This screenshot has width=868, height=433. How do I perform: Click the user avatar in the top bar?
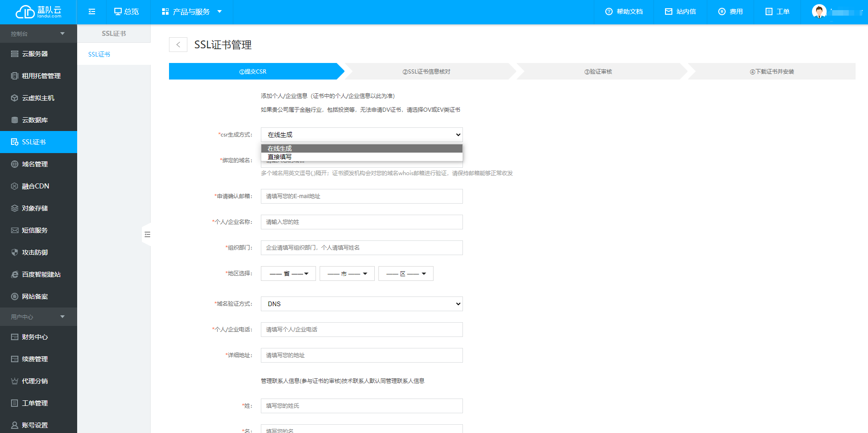coord(819,11)
